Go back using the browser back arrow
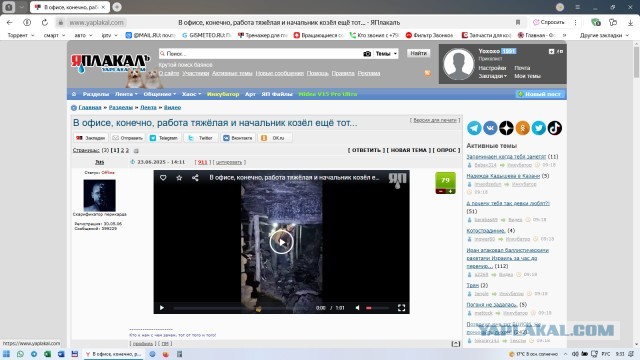640x360 pixels. [x=10, y=22]
